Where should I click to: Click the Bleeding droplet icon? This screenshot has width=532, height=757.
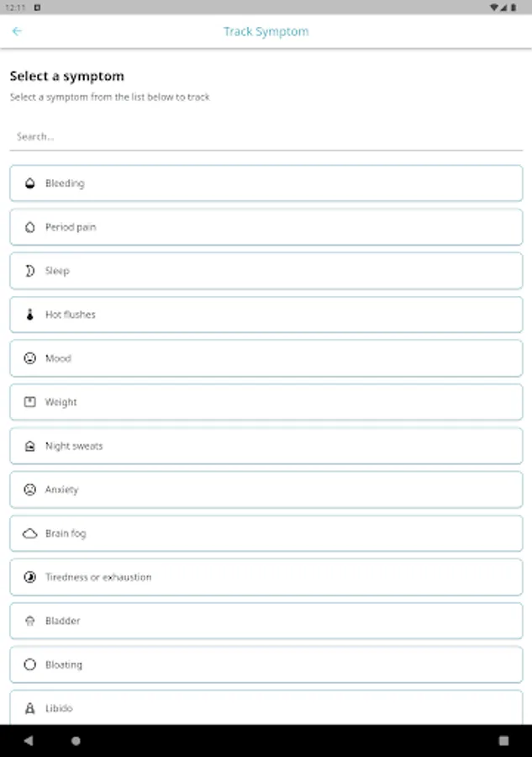(30, 183)
